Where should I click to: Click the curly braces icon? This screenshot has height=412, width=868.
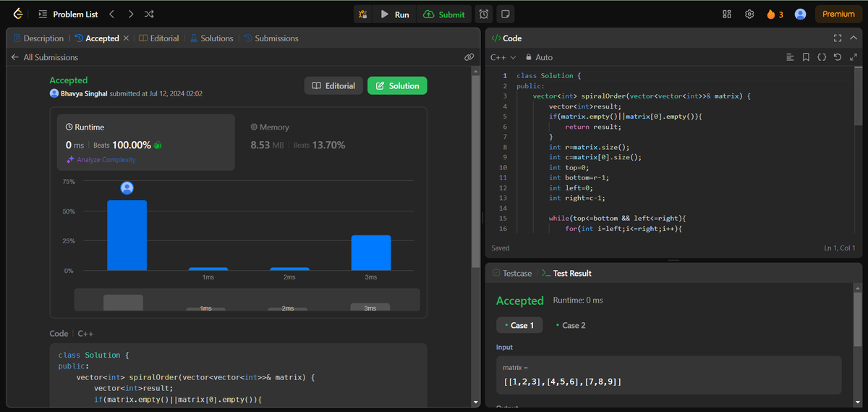point(822,57)
